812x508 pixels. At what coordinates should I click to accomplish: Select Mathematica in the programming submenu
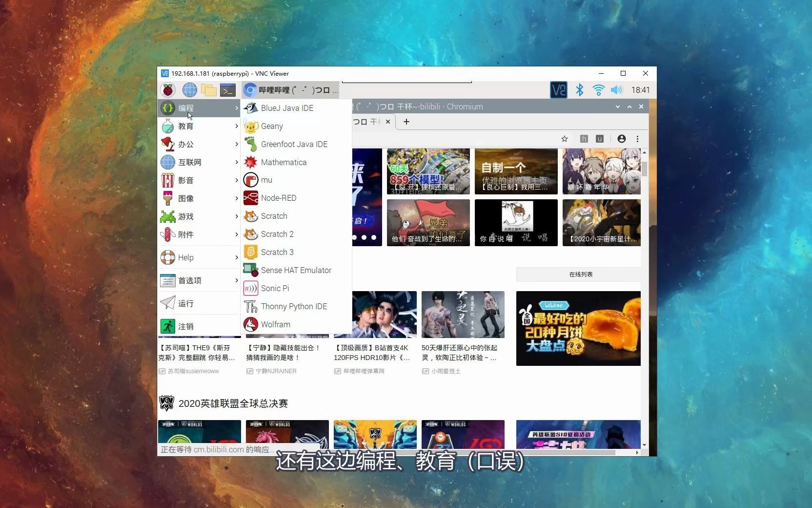pyautogui.click(x=284, y=162)
